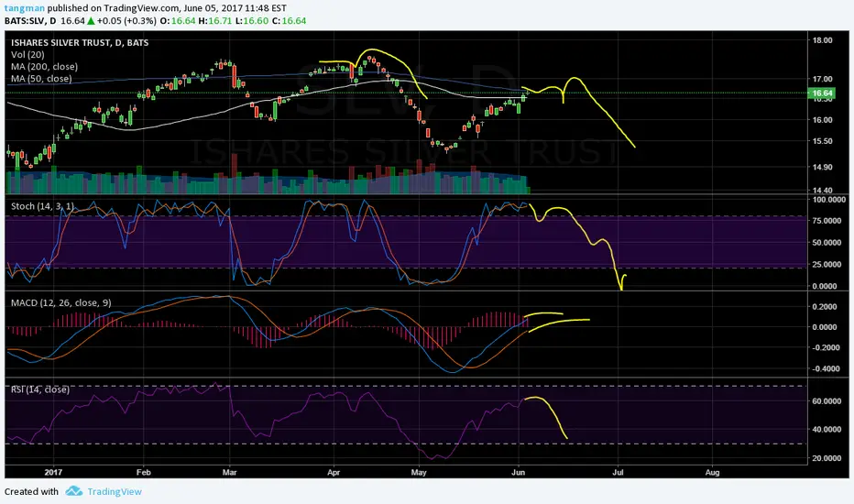Viewport: 854px width, 504px height.
Task: Click the green up-arrow change indicator
Action: pos(91,21)
